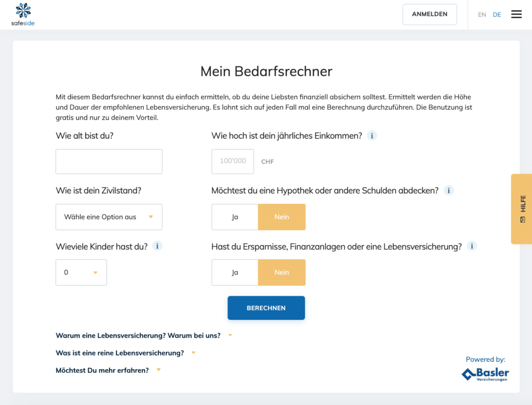Switch language to EN

click(482, 15)
